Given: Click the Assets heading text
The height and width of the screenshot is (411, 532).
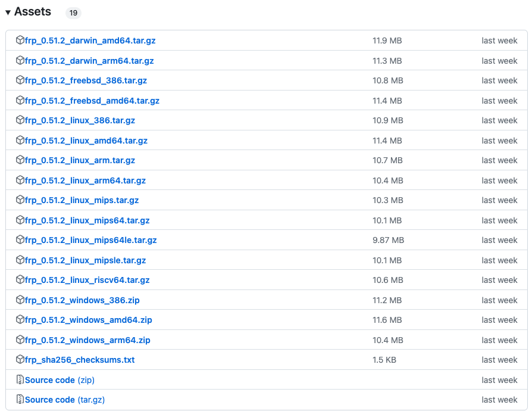Looking at the screenshot, I should pos(33,11).
